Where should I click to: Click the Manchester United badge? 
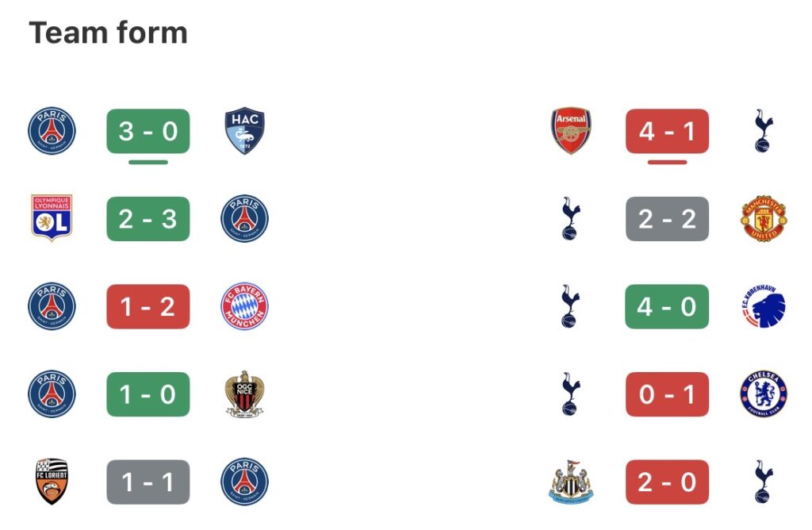764,218
